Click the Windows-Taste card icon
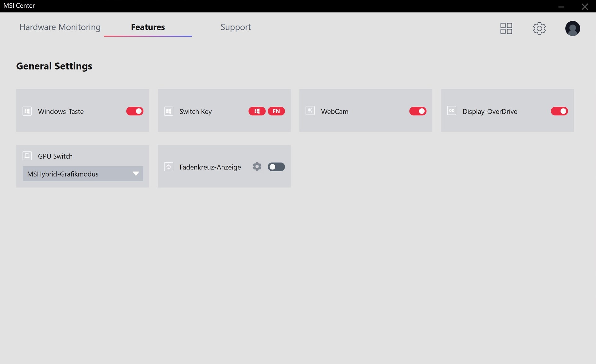Screen dimensions: 596x364 27,111
